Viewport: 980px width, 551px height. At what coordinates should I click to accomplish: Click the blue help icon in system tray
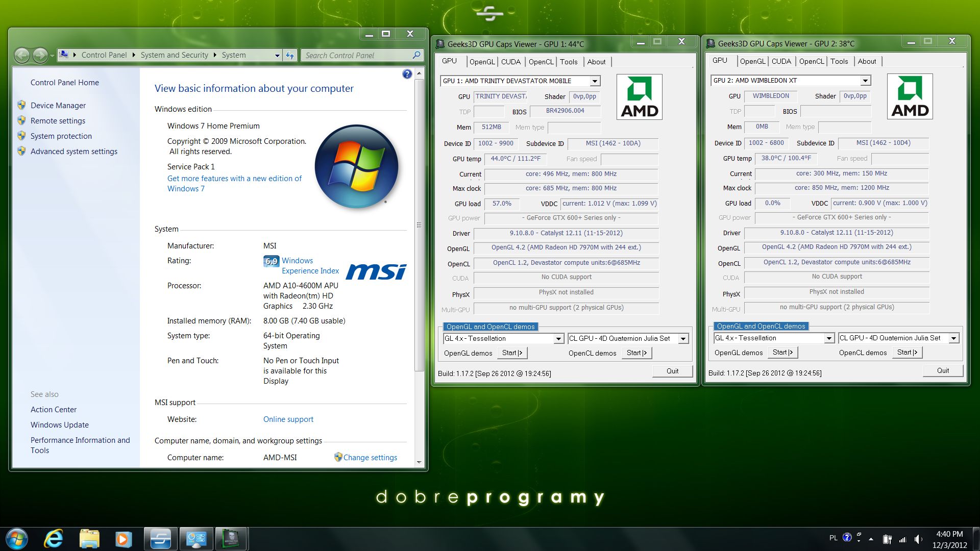[x=847, y=538]
